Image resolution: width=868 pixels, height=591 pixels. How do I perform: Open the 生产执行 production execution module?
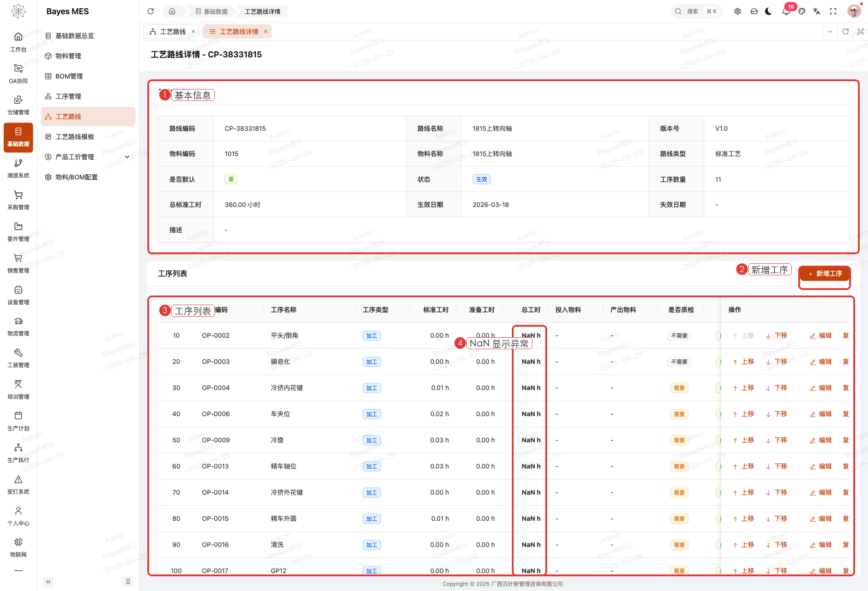point(18,453)
